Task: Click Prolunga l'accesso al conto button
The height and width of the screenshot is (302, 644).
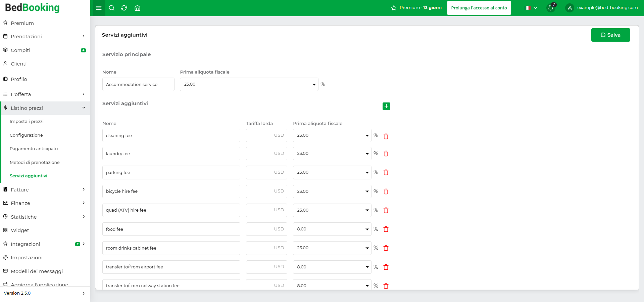Action: tap(479, 8)
